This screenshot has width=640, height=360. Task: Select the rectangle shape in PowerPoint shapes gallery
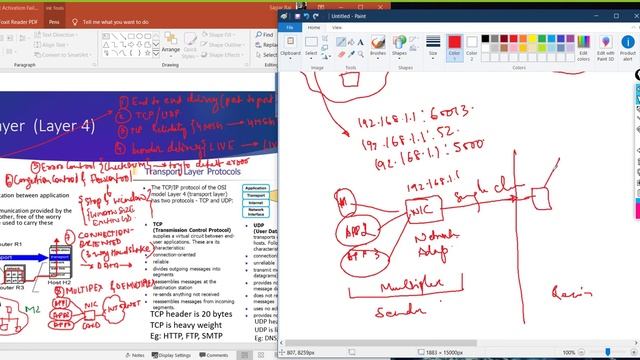coord(131,36)
